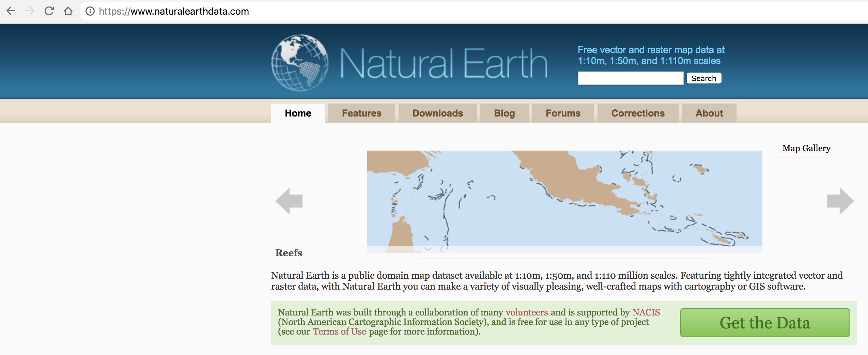The height and width of the screenshot is (355, 868).
Task: Click the NACIS link
Action: tap(646, 312)
